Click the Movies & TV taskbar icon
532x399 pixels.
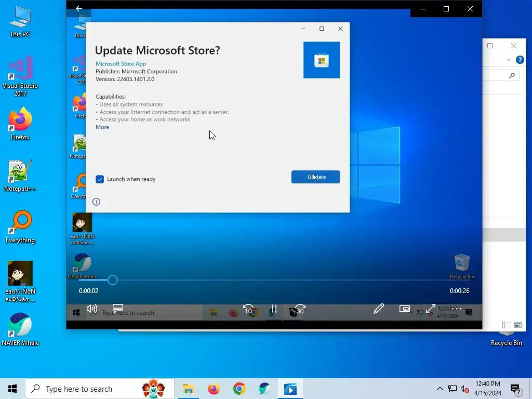pos(290,389)
